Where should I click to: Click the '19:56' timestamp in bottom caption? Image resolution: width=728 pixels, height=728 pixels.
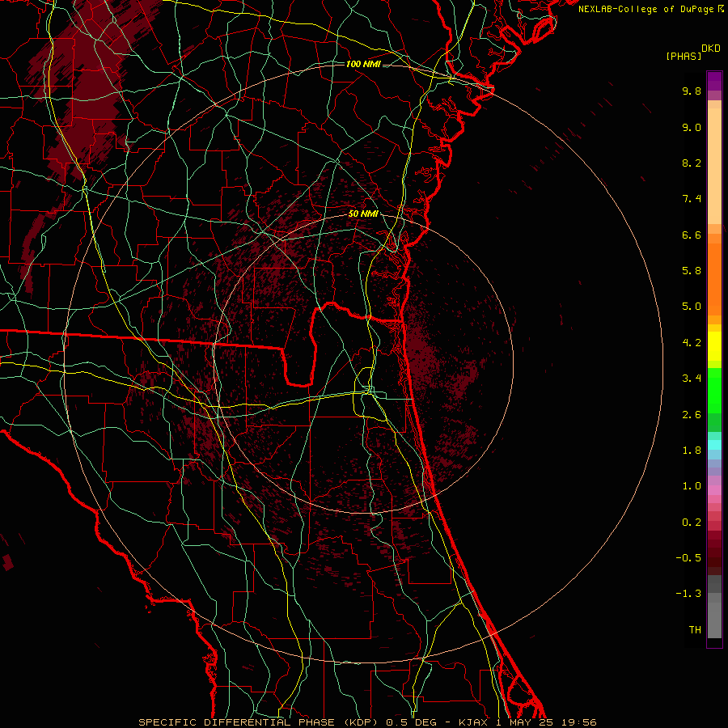pyautogui.click(x=578, y=722)
